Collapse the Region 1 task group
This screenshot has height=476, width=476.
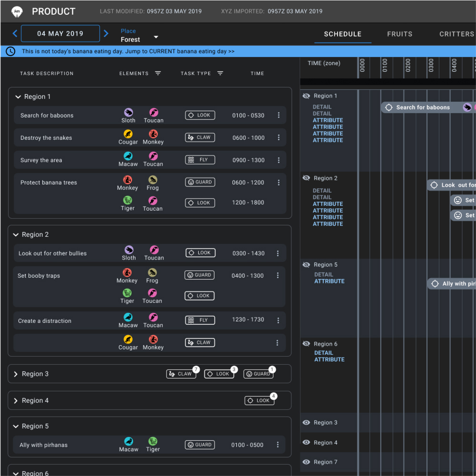pyautogui.click(x=18, y=97)
